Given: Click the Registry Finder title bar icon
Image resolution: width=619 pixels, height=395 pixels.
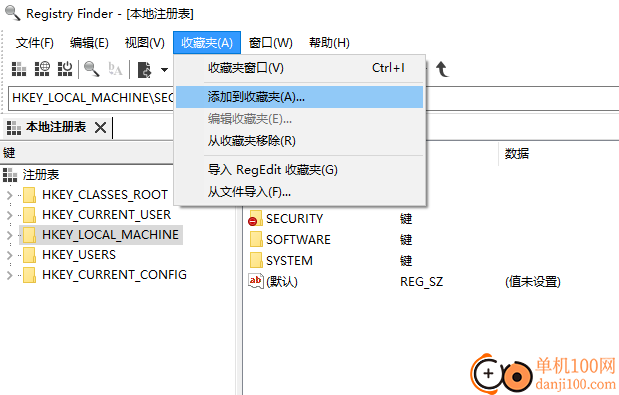Looking at the screenshot, I should (x=12, y=13).
